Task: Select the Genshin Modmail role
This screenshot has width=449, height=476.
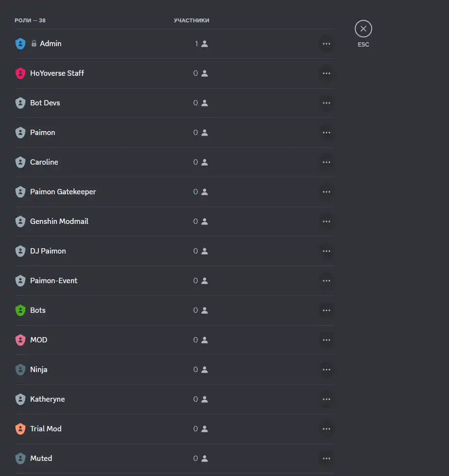Action: 174,221
